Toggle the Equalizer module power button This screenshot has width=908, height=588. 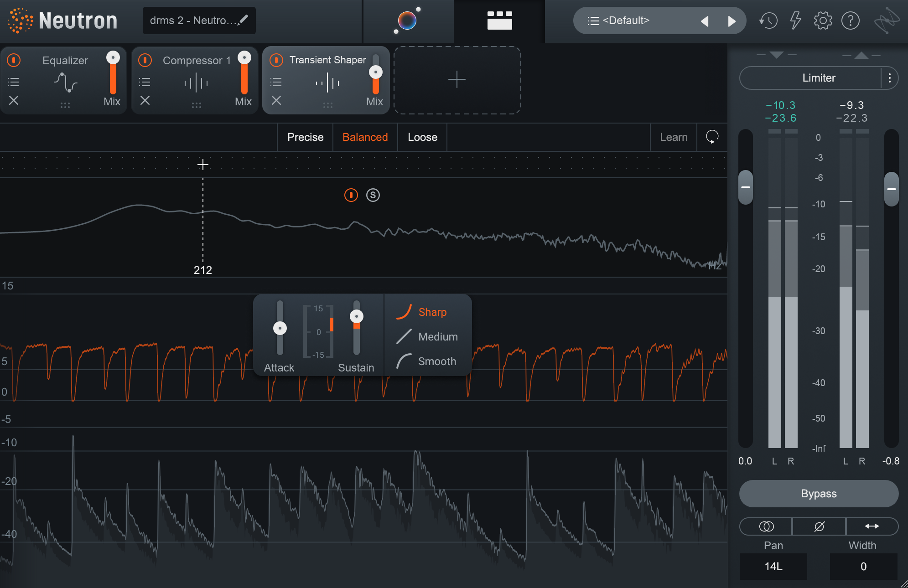tap(14, 60)
